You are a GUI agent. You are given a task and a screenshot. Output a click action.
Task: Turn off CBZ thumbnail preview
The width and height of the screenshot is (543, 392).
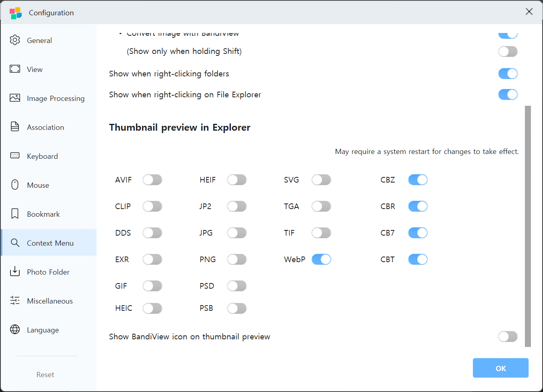(418, 180)
